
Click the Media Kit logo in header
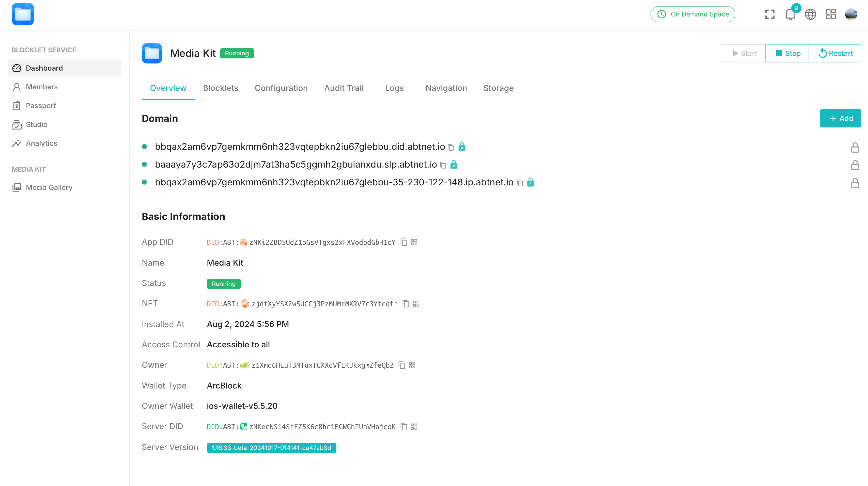[23, 14]
